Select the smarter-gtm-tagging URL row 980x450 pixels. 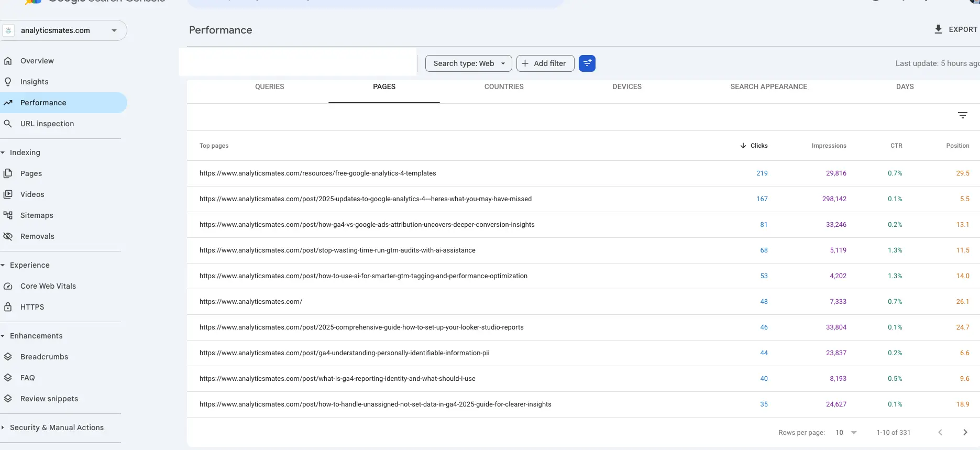click(583, 276)
